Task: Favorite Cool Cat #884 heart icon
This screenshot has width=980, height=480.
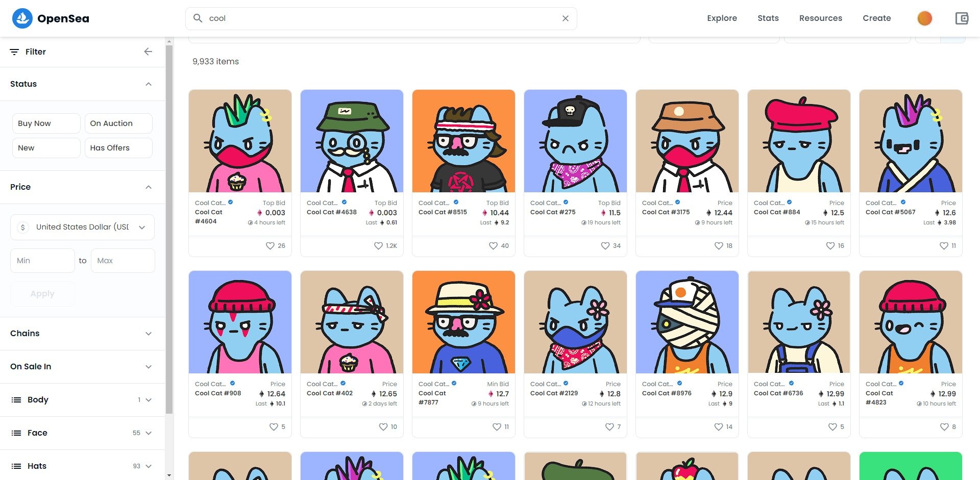Action: coord(830,246)
